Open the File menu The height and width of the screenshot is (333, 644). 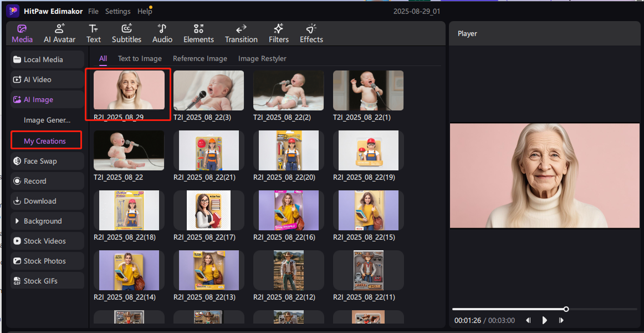click(93, 12)
